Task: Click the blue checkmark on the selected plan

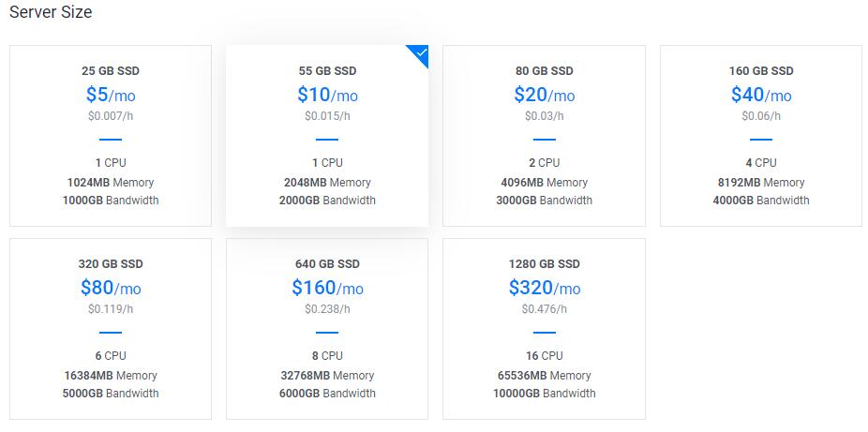Action: (421, 54)
